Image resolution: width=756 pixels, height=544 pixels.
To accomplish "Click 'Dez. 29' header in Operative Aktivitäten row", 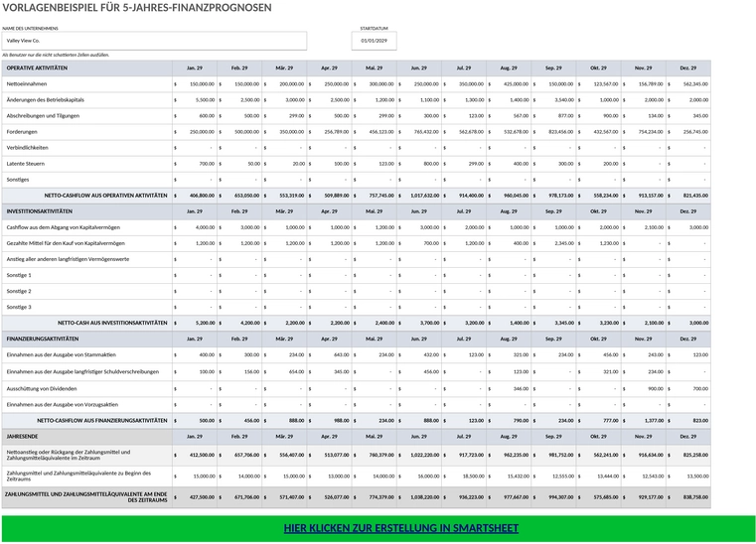I will tap(688, 68).
